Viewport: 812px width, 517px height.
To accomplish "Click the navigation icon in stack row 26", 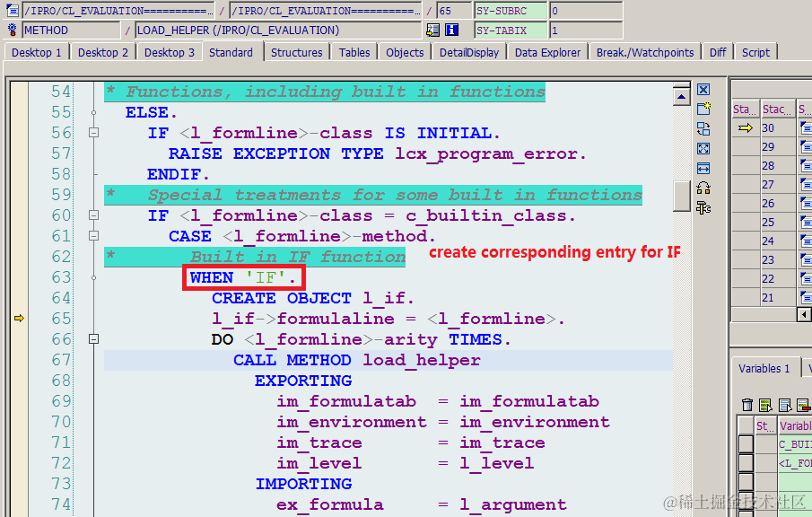I will tap(806, 203).
